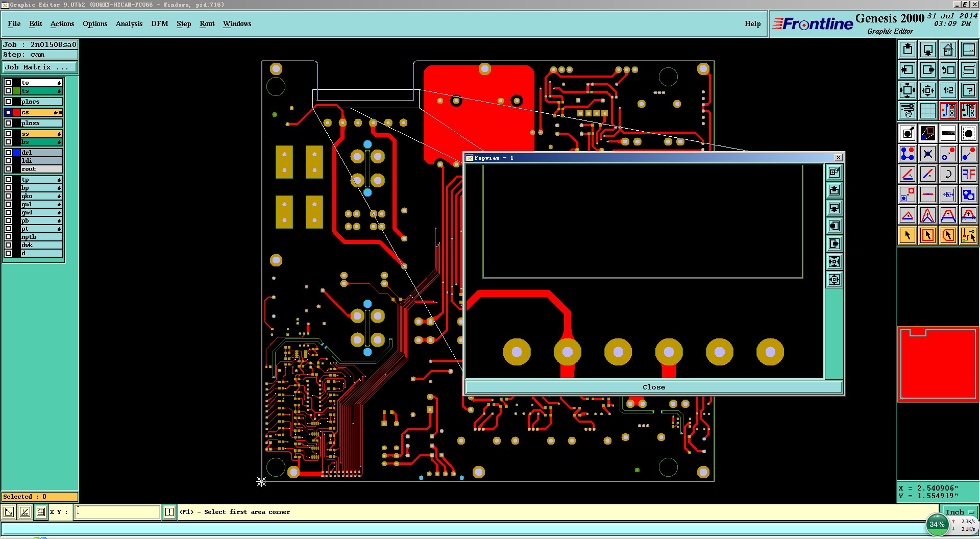Click the zoom out arrows icon
Viewport: 980px width, 539px height.
(928, 90)
